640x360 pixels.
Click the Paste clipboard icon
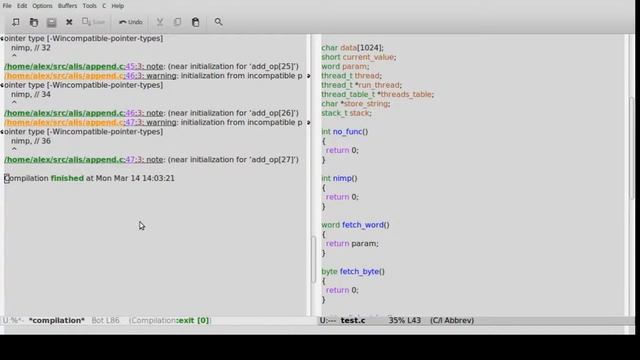tap(196, 22)
